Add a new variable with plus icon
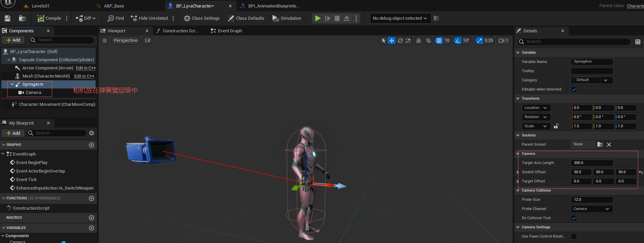This screenshot has width=644, height=243. pos(92,228)
